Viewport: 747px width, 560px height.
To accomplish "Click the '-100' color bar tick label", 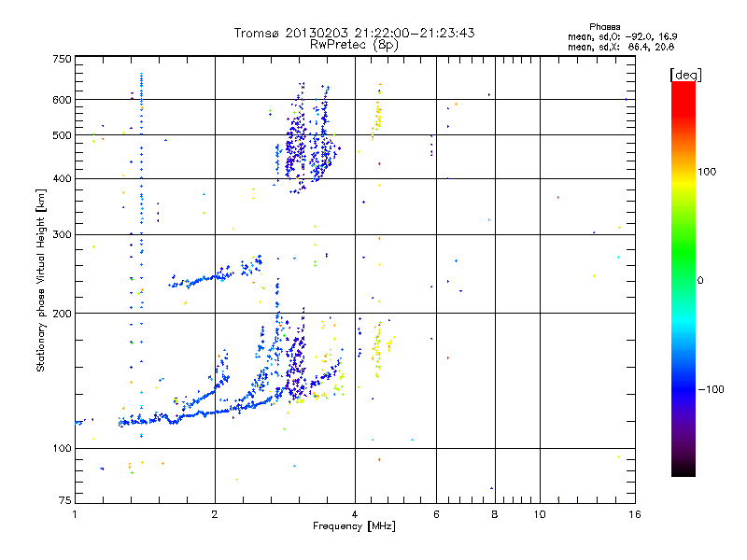I will coord(712,389).
